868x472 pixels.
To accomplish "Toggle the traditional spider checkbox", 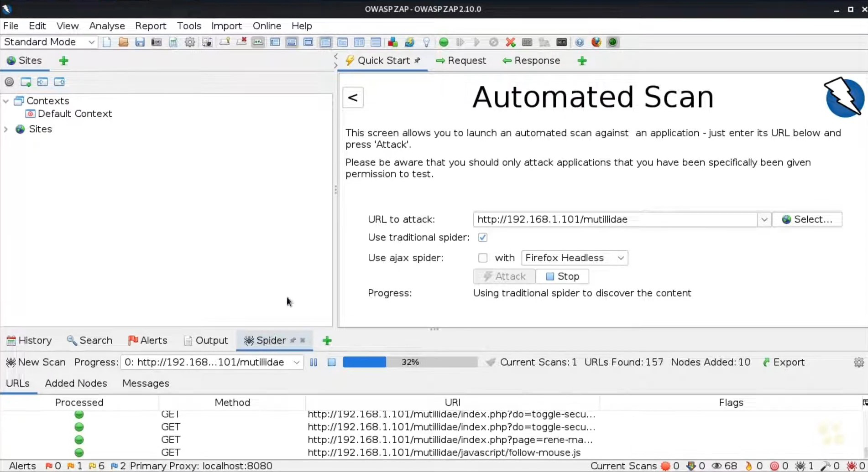I will tap(483, 238).
